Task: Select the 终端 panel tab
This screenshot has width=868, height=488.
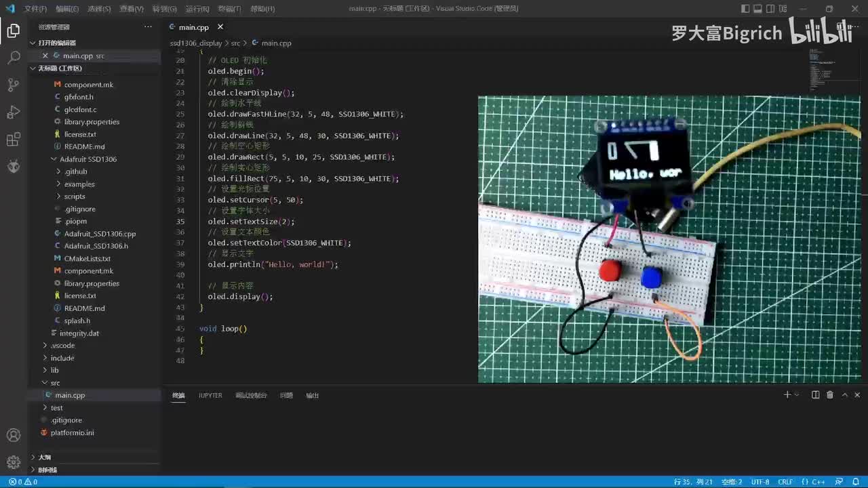Action: 178,395
